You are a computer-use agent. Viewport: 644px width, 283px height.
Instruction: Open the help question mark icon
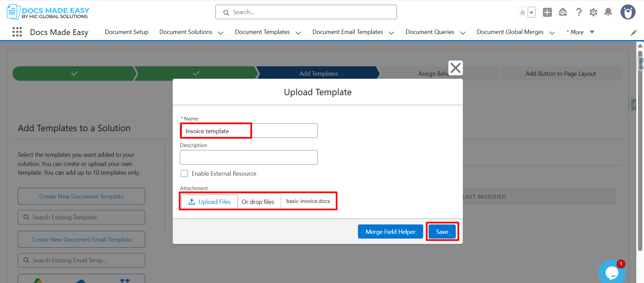pos(579,12)
